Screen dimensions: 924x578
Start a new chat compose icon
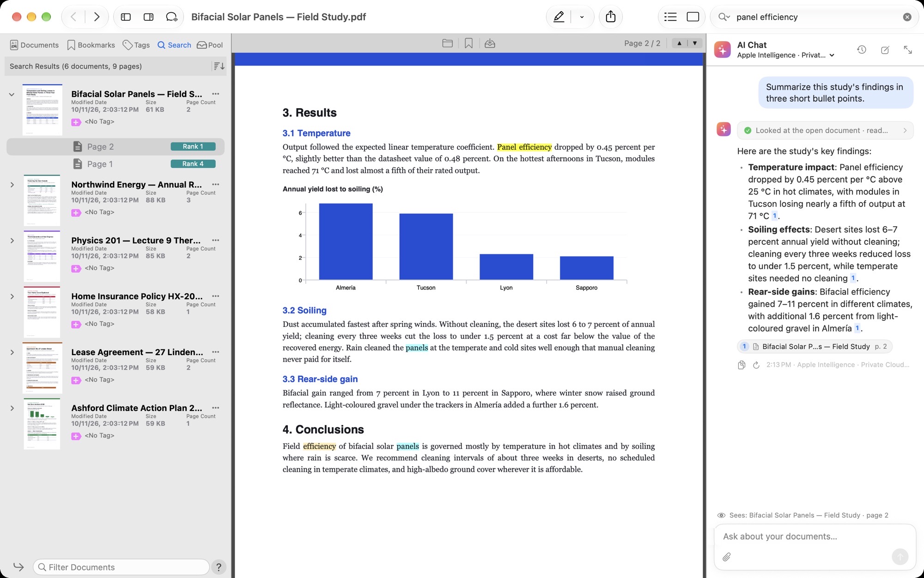[x=885, y=49]
